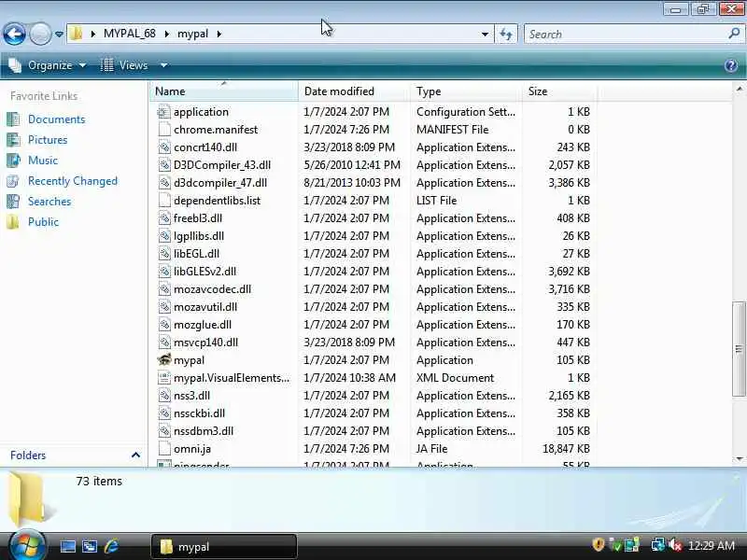Select freebl3.dll file icon
This screenshot has width=747, height=560.
[163, 218]
